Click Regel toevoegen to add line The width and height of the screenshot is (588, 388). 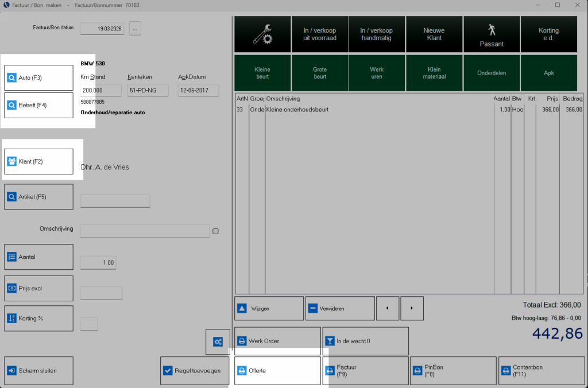(194, 371)
